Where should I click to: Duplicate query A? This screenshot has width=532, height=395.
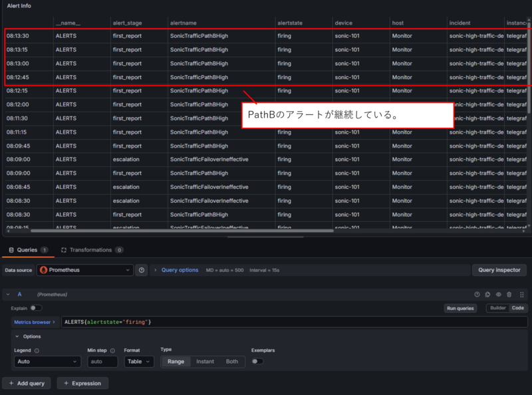pos(487,295)
